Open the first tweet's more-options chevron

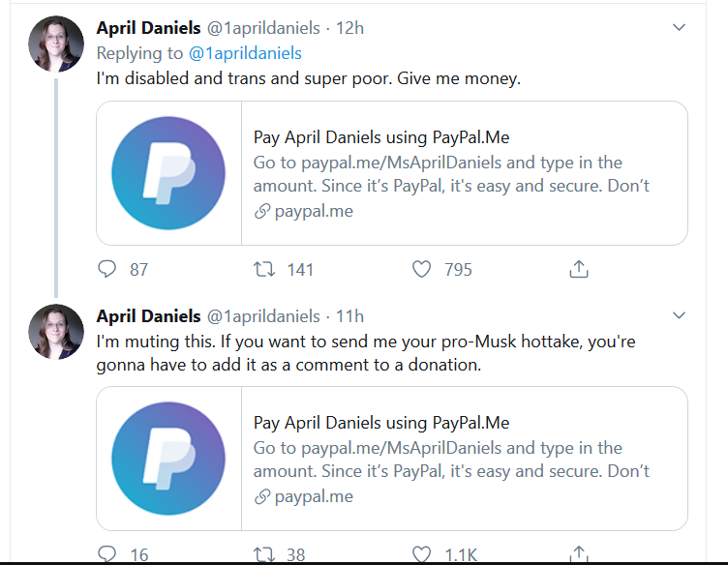pos(679,29)
